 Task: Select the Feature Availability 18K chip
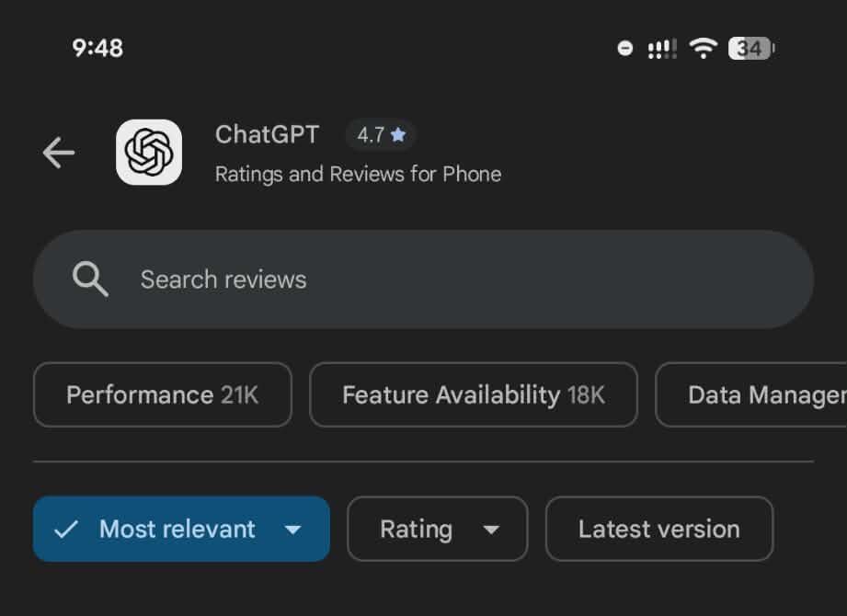pos(473,394)
